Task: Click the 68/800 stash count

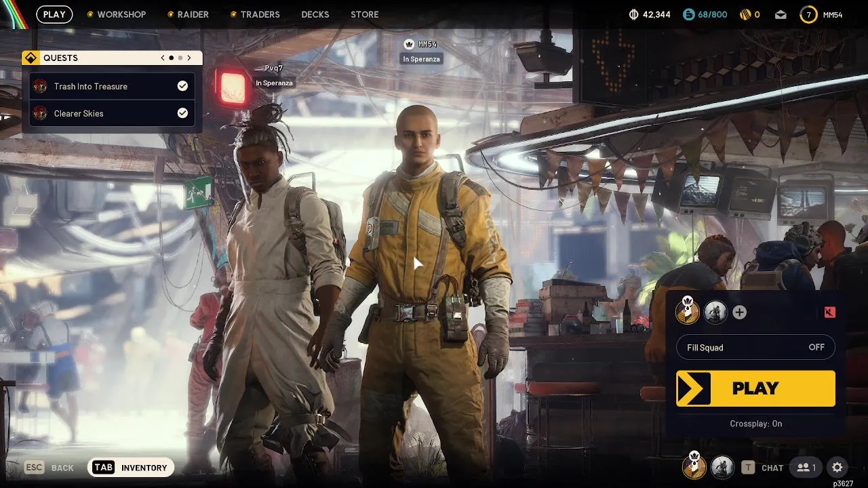Action: pyautogui.click(x=712, y=15)
